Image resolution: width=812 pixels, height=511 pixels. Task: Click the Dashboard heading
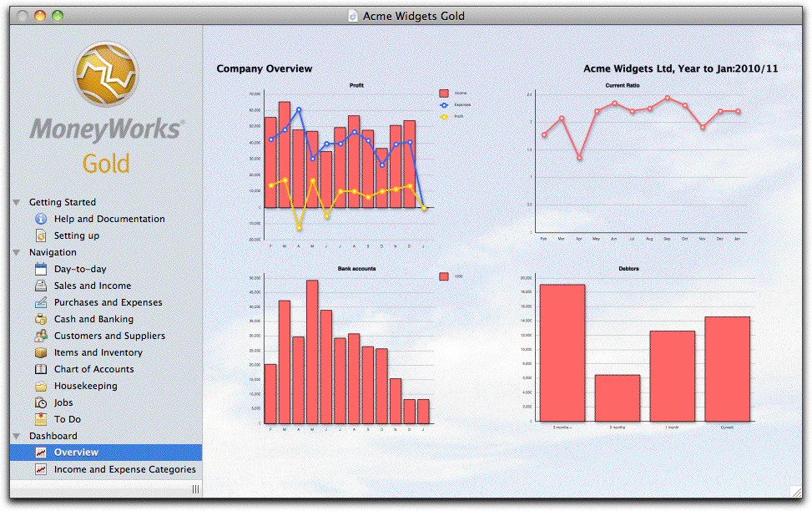point(53,436)
